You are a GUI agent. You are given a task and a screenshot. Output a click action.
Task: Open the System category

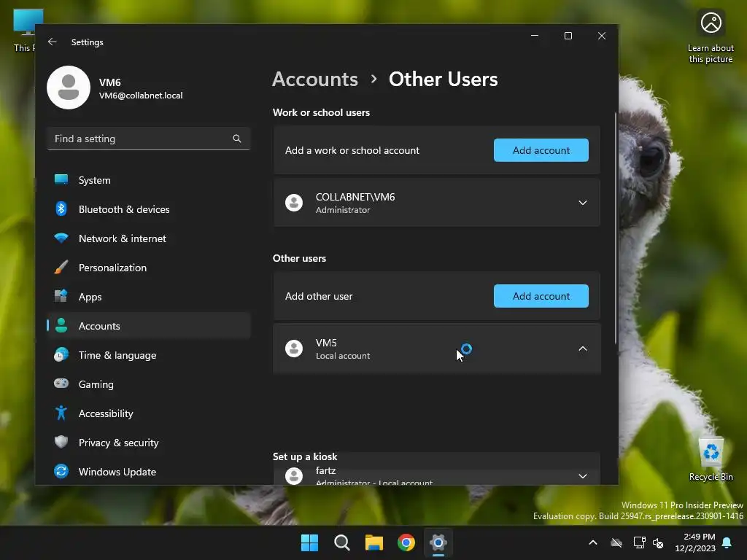point(149,180)
